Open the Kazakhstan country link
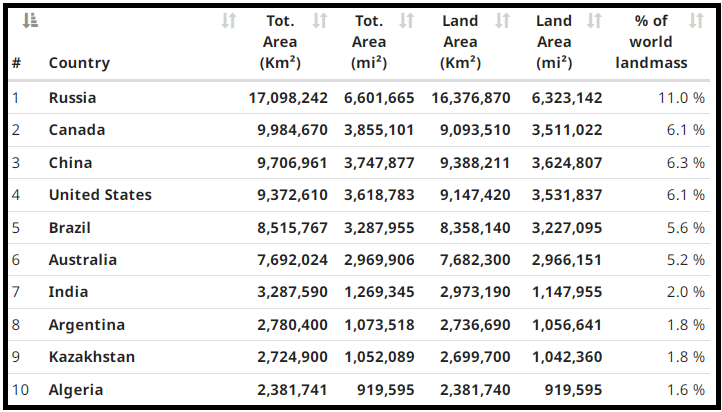This screenshot has height=412, width=722. (92, 357)
